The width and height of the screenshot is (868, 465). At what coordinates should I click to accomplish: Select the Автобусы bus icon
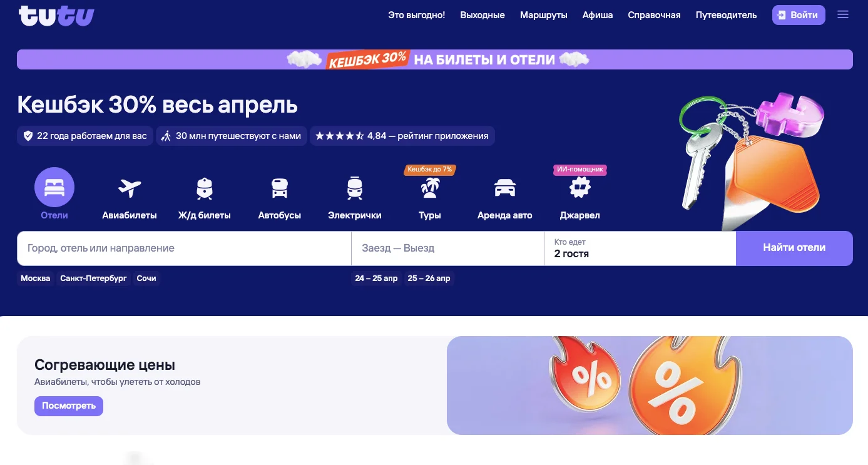click(x=280, y=188)
